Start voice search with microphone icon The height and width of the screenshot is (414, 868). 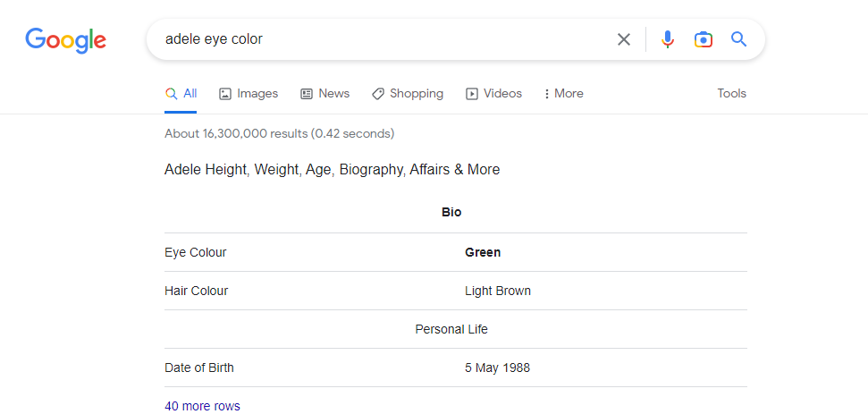668,39
